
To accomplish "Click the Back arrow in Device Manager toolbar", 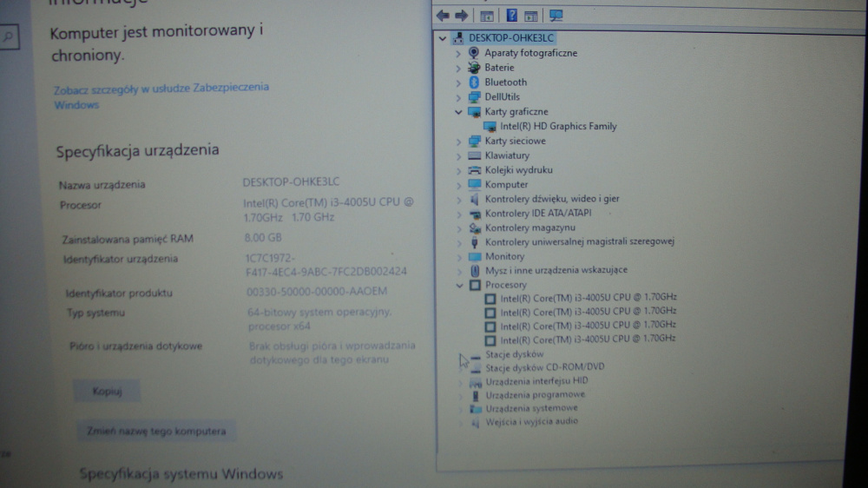I will click(443, 16).
